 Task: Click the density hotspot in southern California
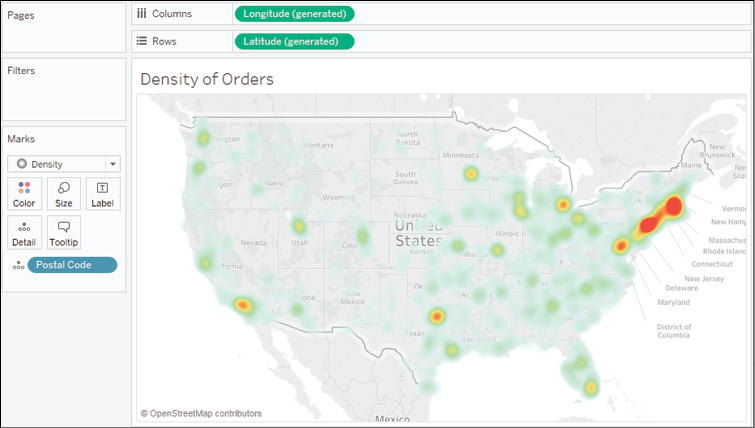pyautogui.click(x=241, y=305)
